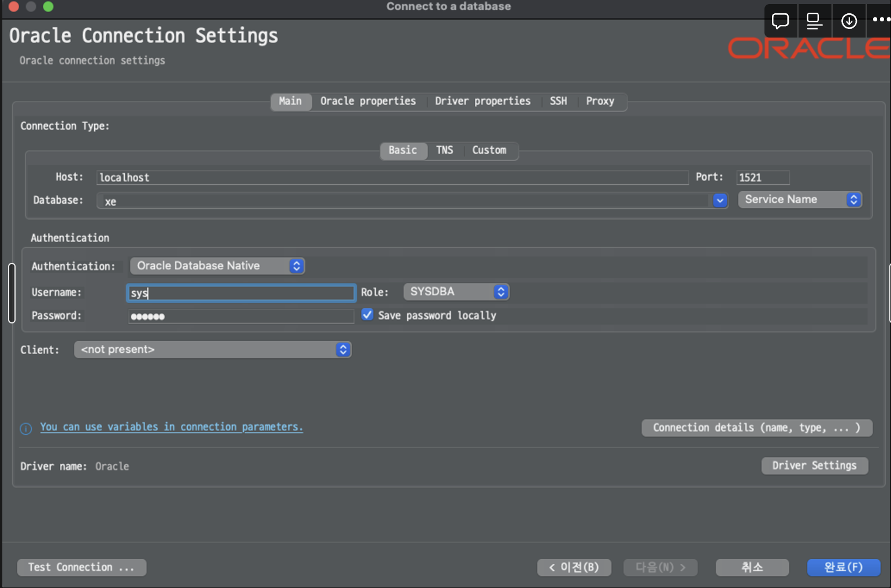Click the Port field showing 1521
The height and width of the screenshot is (588, 891).
pyautogui.click(x=763, y=177)
